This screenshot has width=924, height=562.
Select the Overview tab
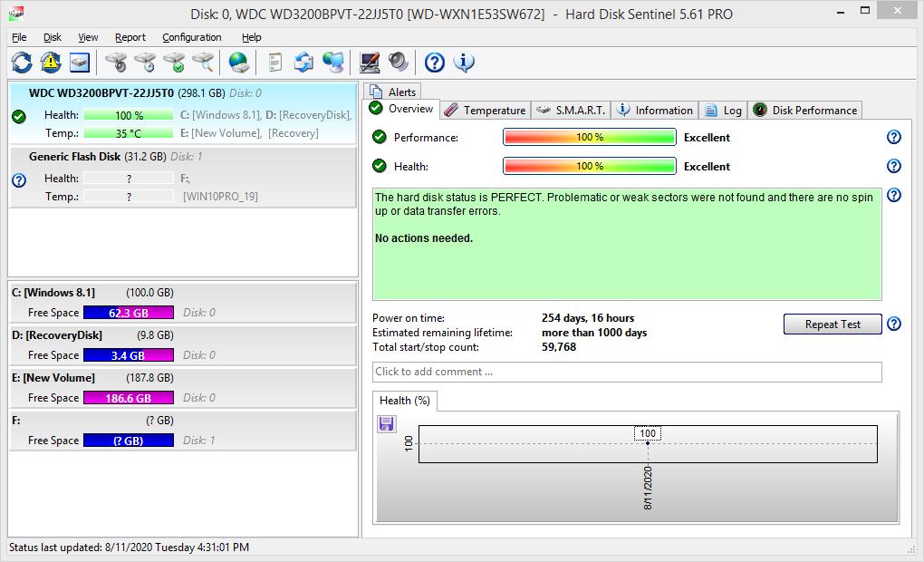click(x=401, y=109)
